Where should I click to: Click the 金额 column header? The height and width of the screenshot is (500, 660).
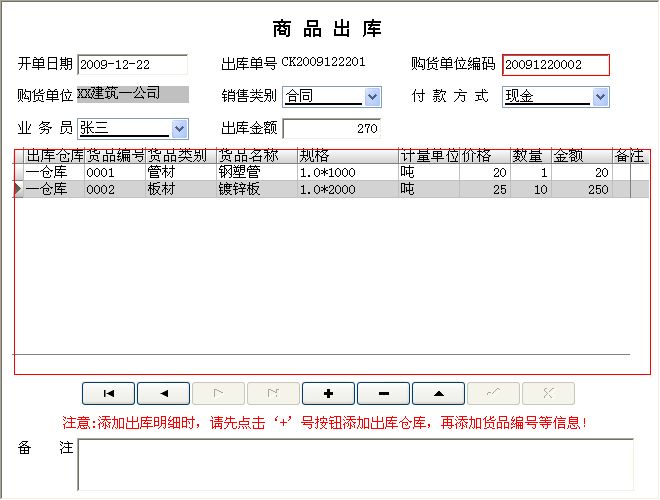(x=581, y=156)
